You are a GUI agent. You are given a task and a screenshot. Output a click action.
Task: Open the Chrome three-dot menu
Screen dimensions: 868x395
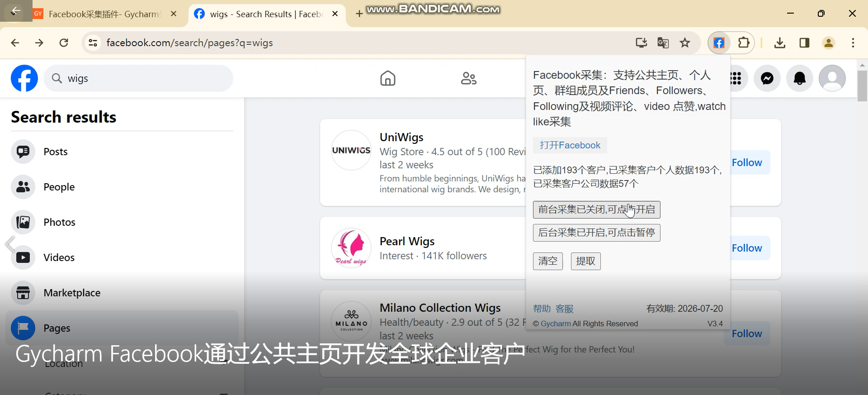tap(853, 43)
